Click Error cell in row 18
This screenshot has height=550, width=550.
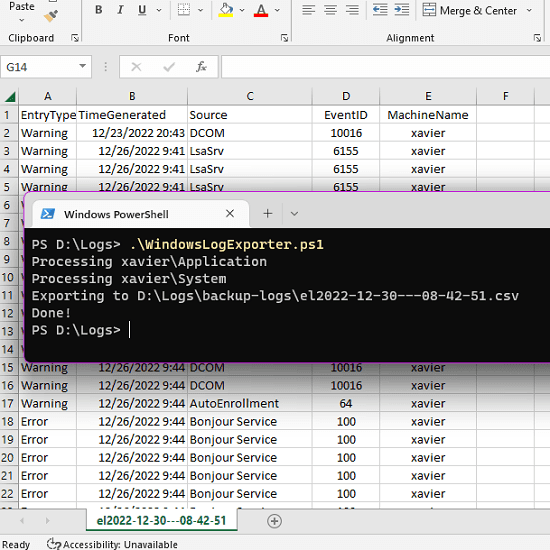coord(48,422)
